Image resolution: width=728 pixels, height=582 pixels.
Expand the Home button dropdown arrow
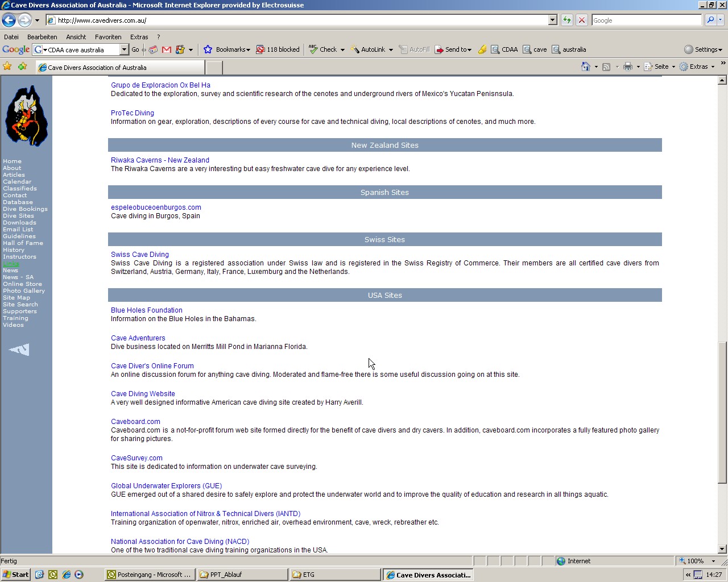596,66
